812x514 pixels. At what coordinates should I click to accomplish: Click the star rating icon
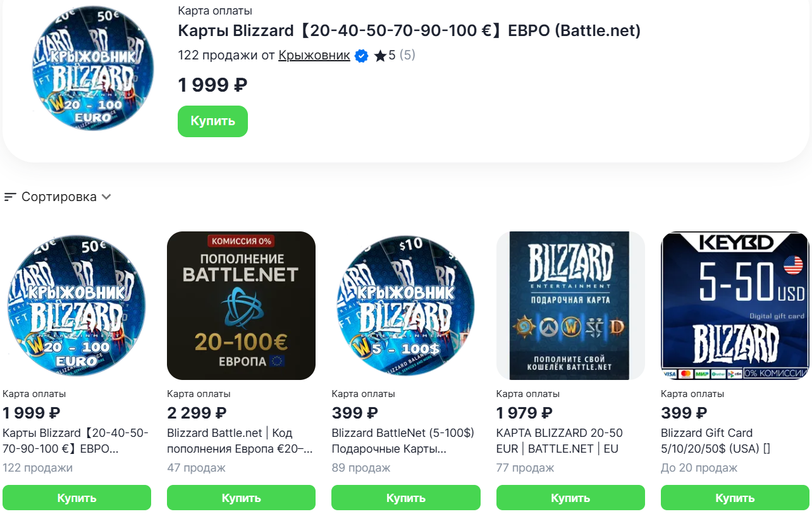380,56
